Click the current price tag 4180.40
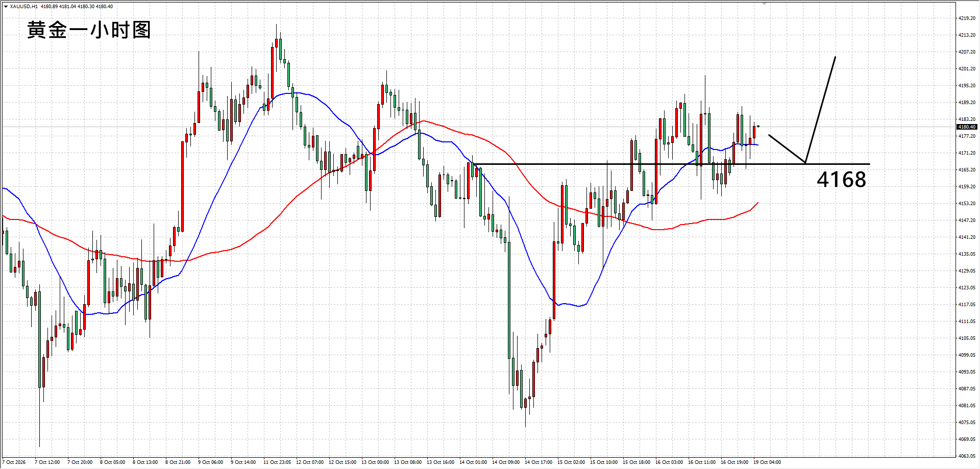The image size is (980, 469). pos(967,127)
